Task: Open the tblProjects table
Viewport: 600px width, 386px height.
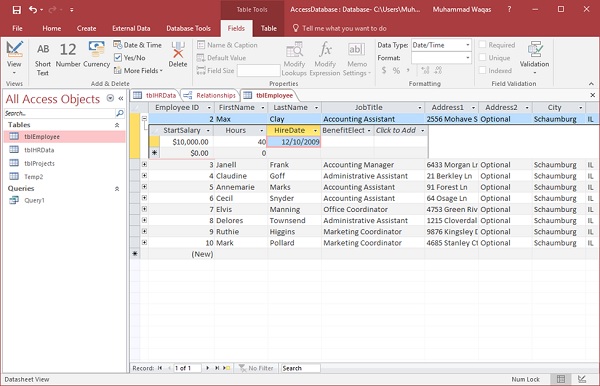Action: tap(39, 163)
